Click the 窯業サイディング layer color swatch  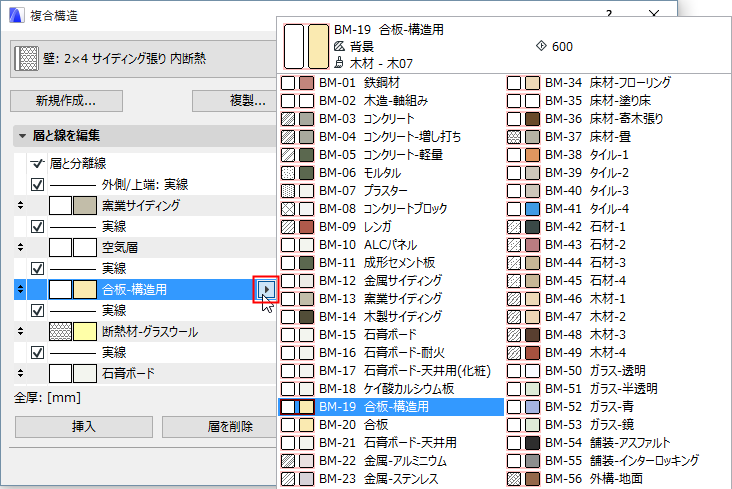click(85, 206)
